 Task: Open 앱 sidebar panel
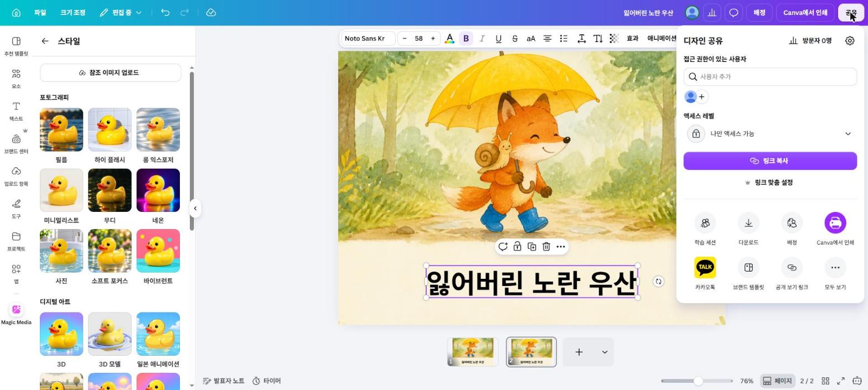[x=16, y=273]
